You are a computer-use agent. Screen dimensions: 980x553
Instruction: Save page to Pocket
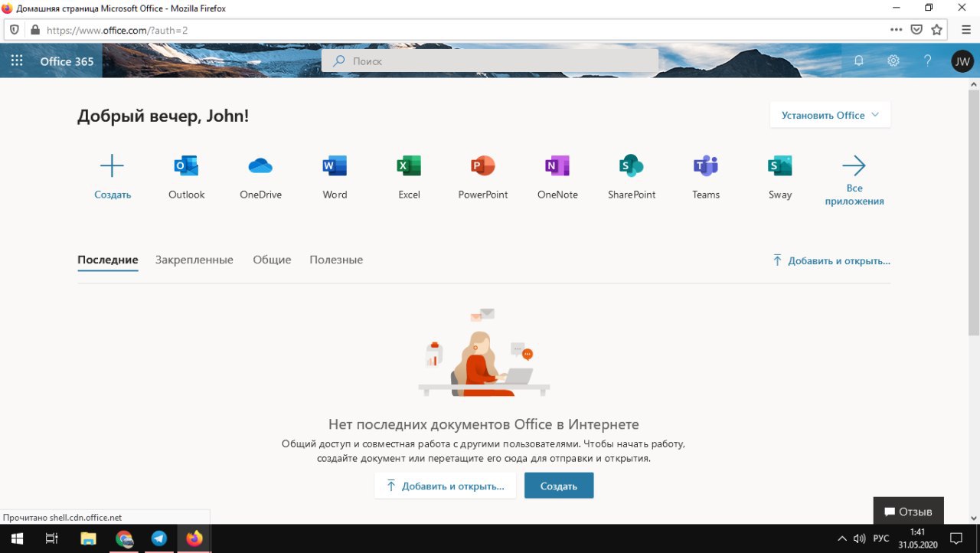click(x=916, y=30)
